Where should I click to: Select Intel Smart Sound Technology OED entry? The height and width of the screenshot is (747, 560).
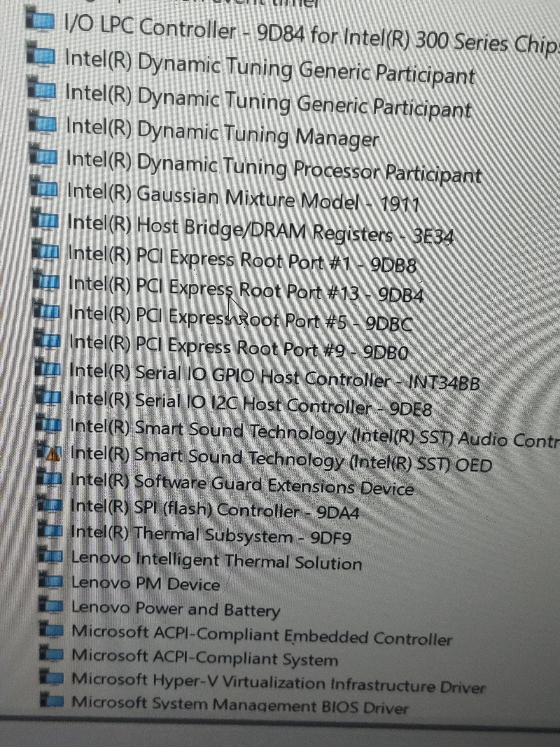[x=281, y=459]
